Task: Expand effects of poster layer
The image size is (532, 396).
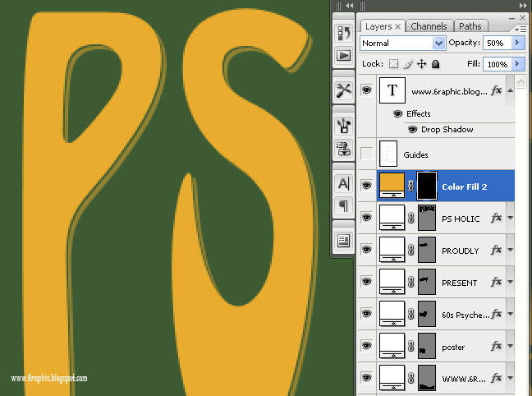Action: click(511, 346)
